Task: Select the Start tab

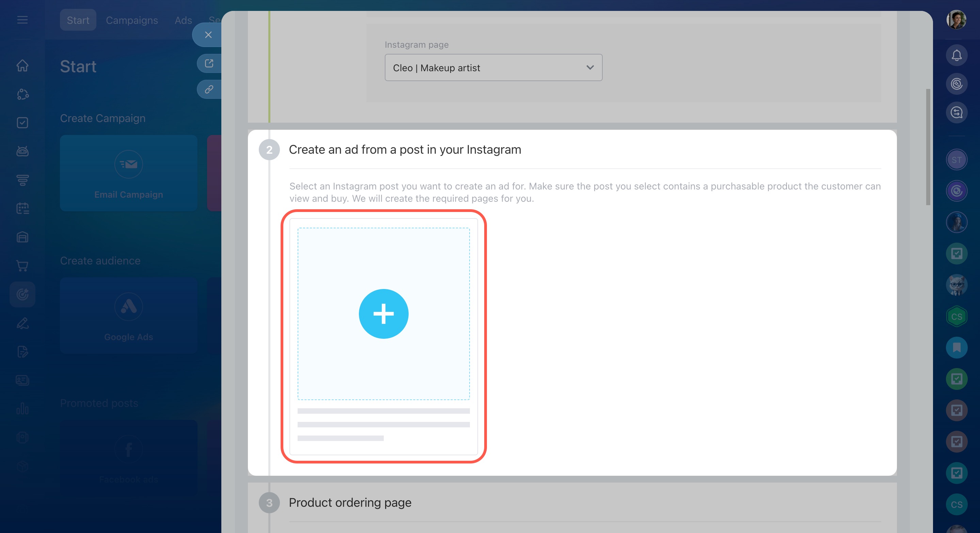Action: [x=78, y=20]
